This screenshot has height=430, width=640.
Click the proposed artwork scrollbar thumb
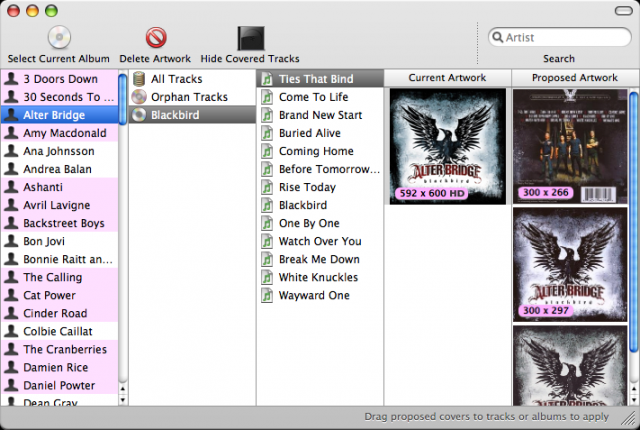634,222
